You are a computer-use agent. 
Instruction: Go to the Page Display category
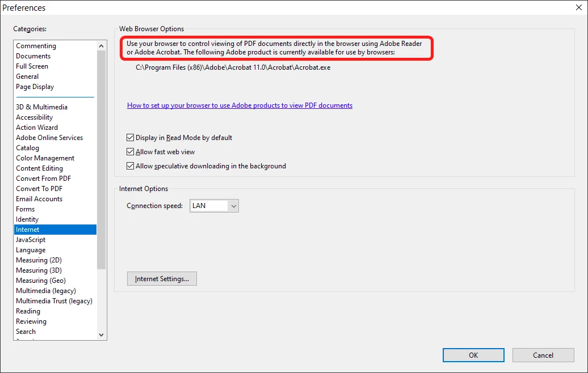[x=55, y=87]
